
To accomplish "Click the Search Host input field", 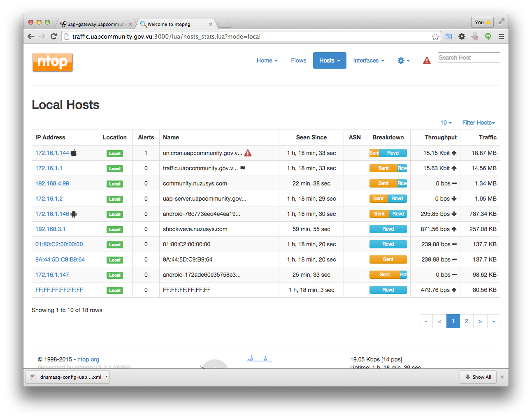I will [469, 58].
